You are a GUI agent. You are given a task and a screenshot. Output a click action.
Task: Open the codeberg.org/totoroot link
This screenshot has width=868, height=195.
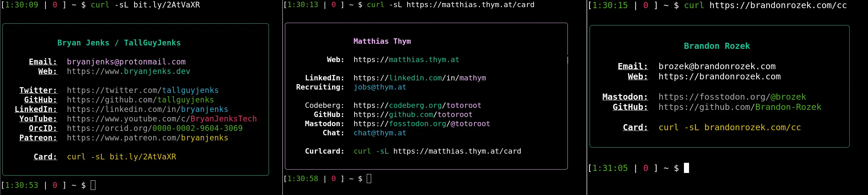417,105
